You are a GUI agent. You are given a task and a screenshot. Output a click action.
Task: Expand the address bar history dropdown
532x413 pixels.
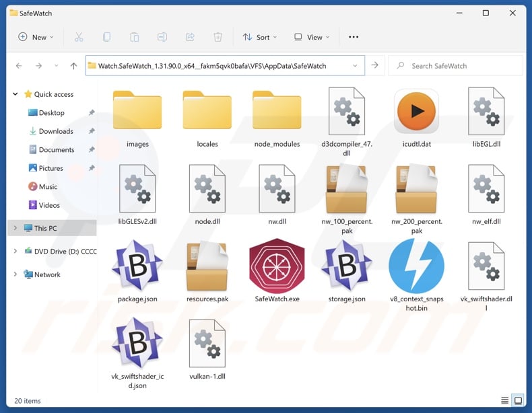tap(355, 66)
